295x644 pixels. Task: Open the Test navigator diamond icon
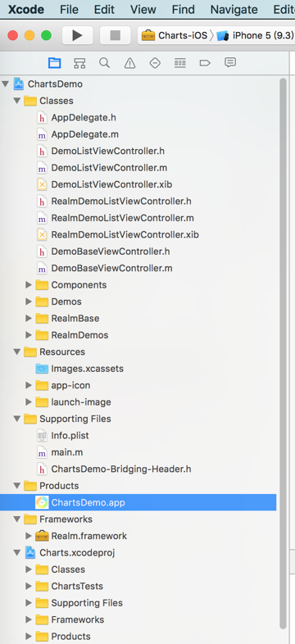tap(155, 63)
